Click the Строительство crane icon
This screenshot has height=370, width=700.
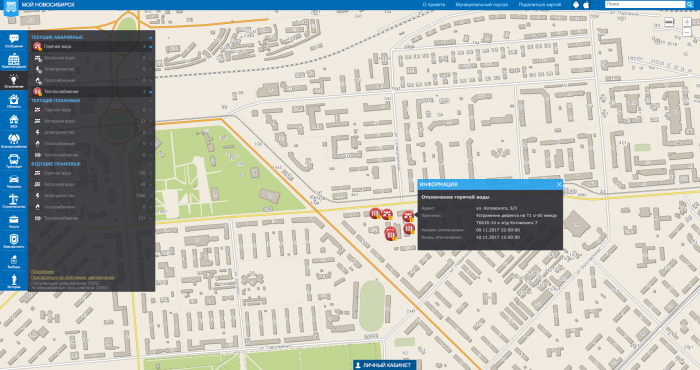tap(14, 201)
